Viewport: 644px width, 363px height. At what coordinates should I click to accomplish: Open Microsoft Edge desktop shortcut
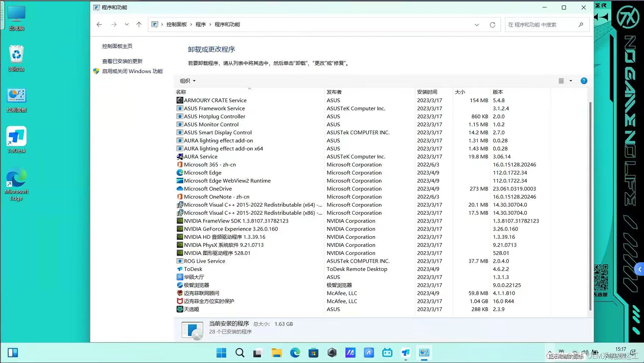[17, 184]
